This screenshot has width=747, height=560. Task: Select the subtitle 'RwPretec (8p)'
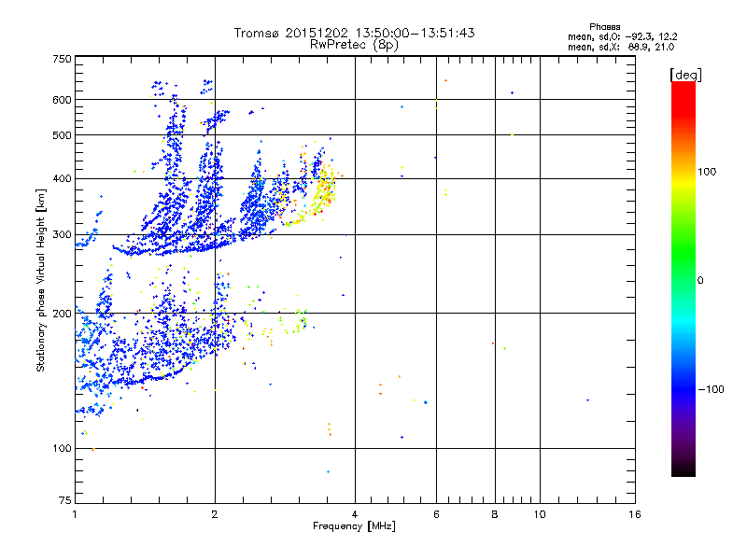tap(354, 45)
